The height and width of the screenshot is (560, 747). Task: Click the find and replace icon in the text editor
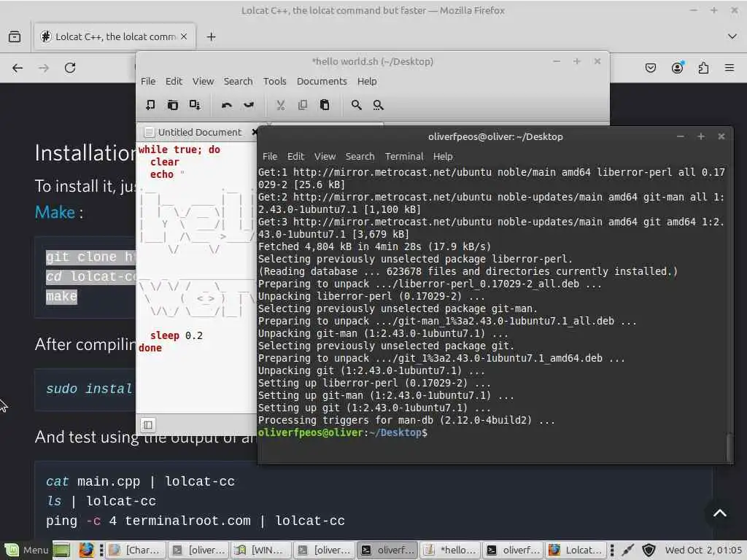379,105
